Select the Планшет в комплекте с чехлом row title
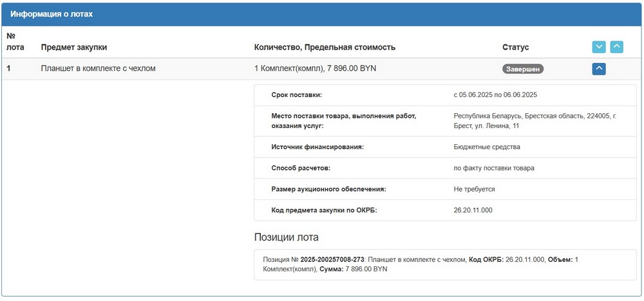Screen dimensions: 644x301 coord(99,68)
